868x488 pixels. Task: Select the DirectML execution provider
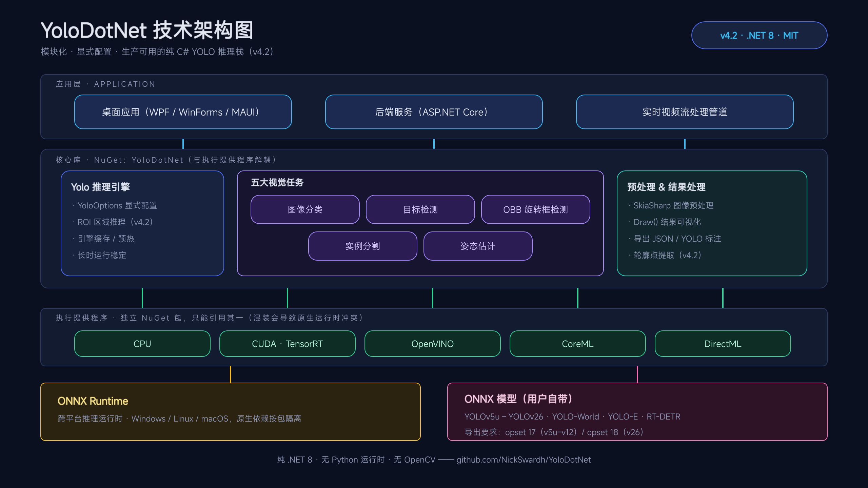tap(723, 344)
